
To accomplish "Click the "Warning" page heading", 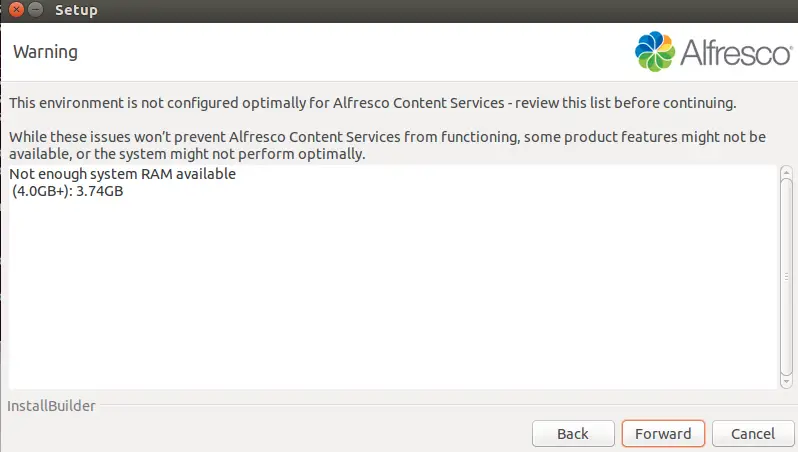I will tap(45, 52).
